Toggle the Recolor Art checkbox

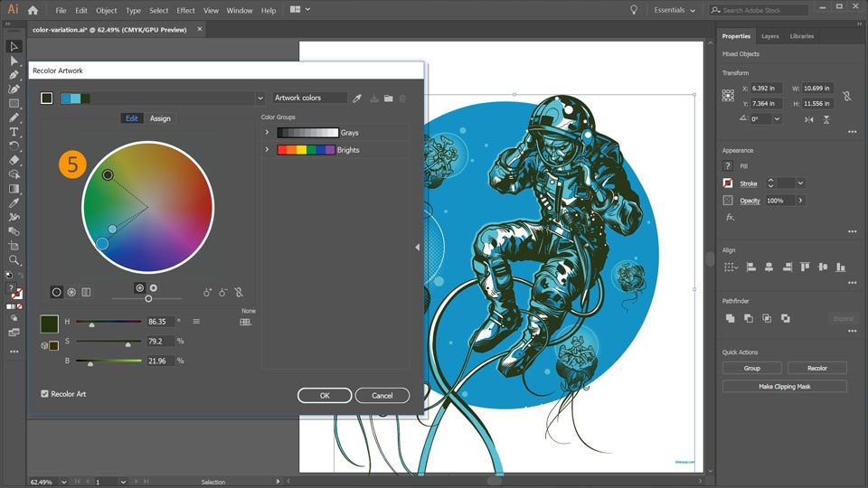click(45, 394)
